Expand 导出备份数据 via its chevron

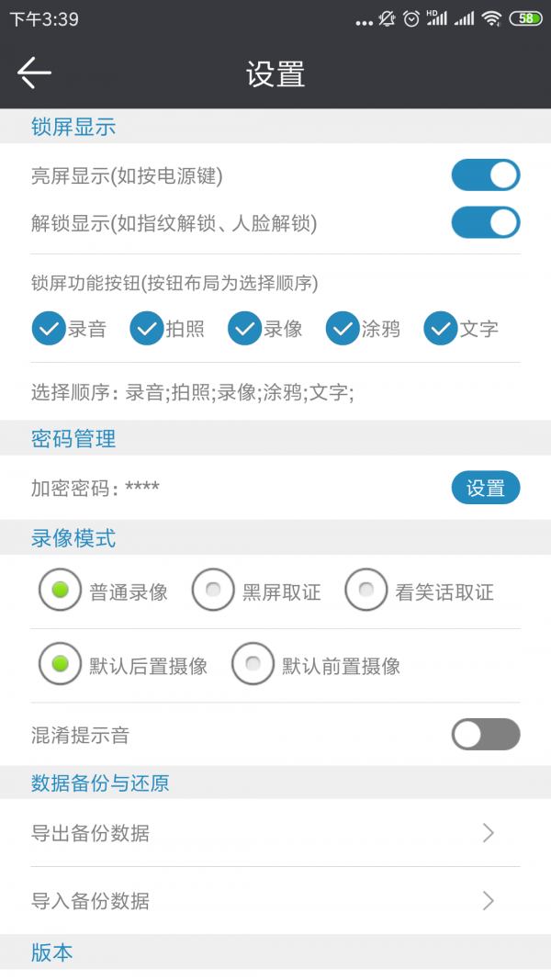tap(489, 833)
